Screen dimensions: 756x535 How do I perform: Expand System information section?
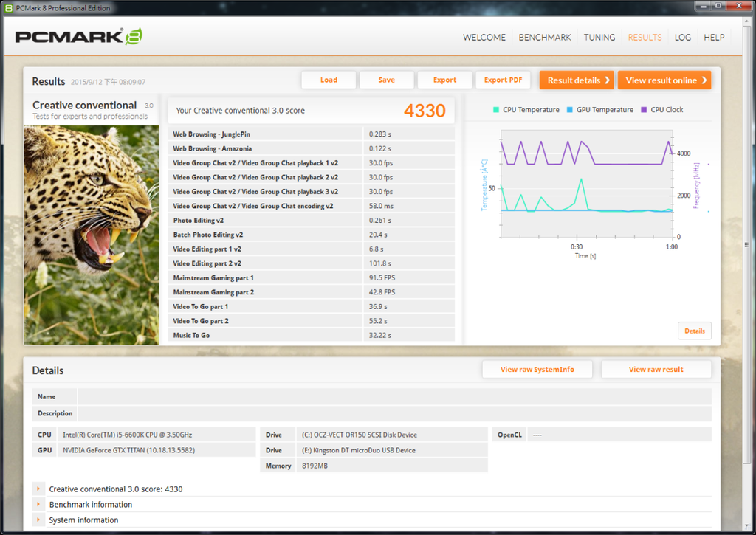38,520
